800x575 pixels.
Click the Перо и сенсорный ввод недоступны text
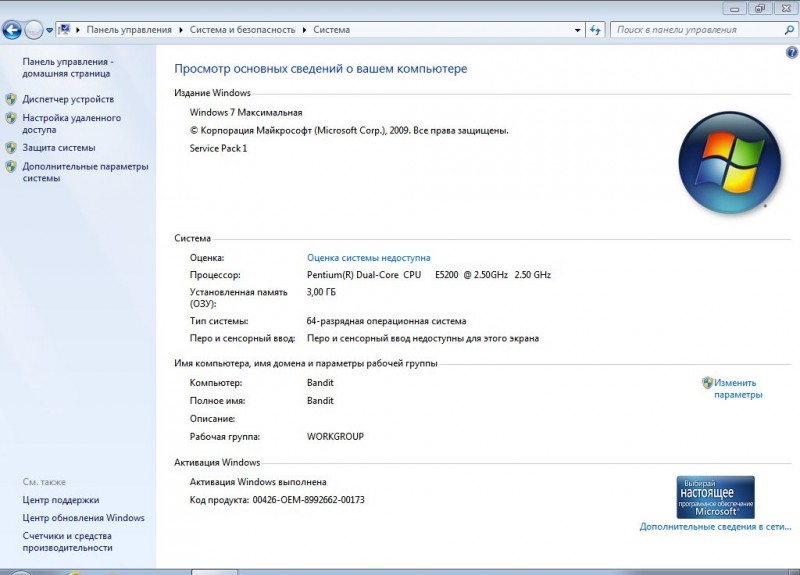423,338
